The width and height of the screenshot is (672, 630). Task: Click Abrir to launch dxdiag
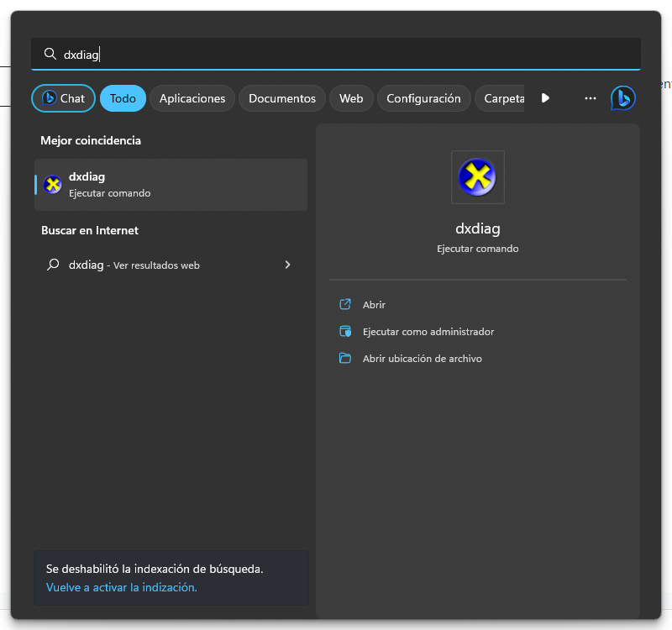(x=374, y=305)
